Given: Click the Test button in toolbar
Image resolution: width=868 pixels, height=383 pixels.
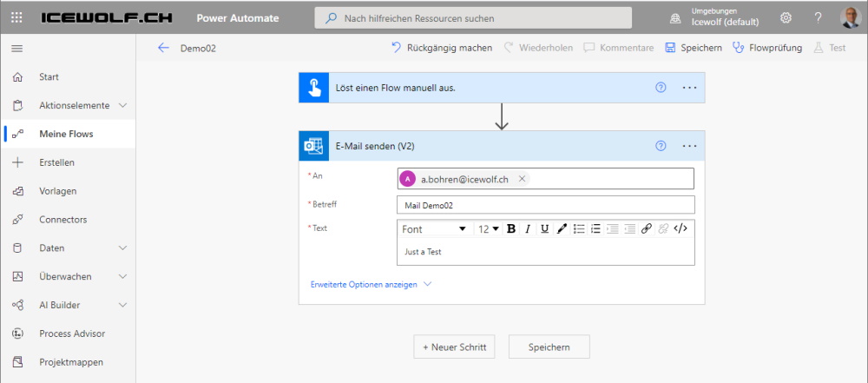Looking at the screenshot, I should [x=830, y=48].
